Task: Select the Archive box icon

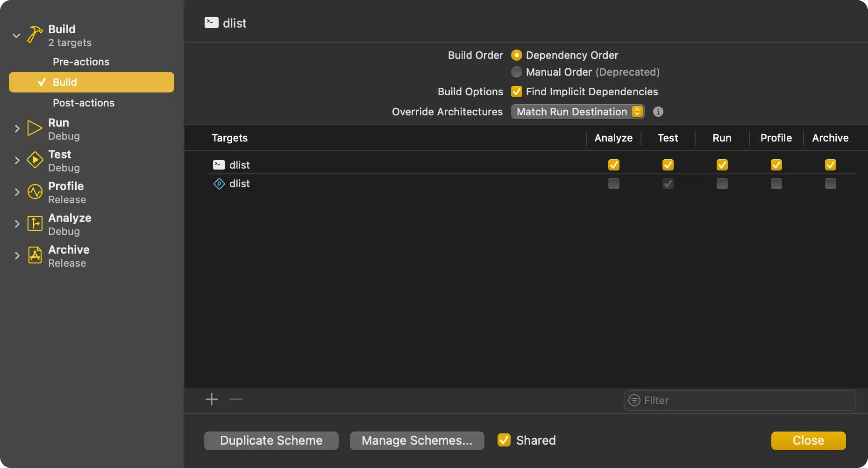Action: click(x=34, y=255)
